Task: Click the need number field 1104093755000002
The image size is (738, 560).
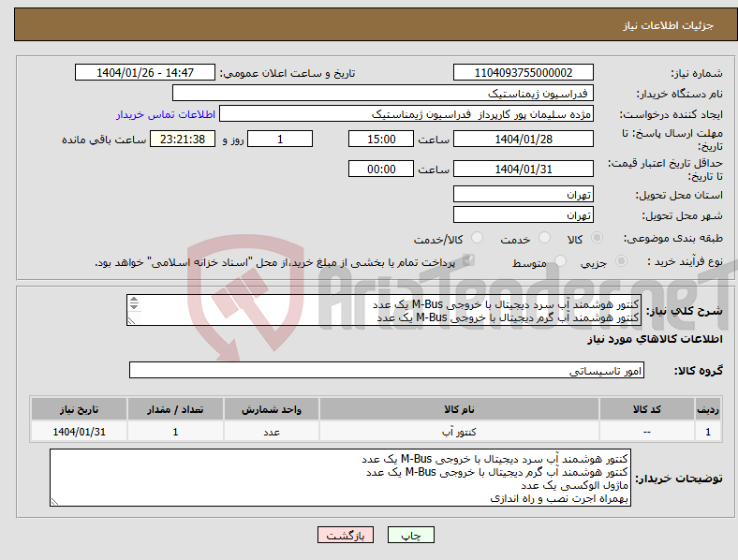Action: click(x=523, y=72)
